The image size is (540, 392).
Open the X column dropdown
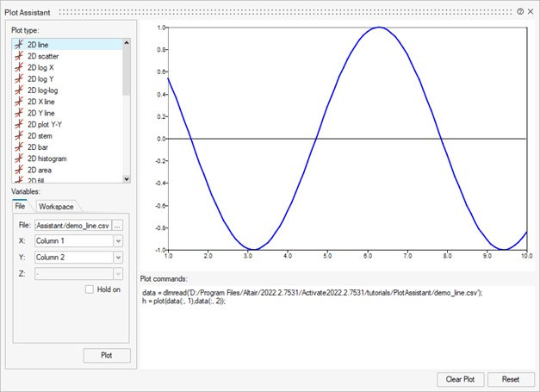click(x=118, y=240)
